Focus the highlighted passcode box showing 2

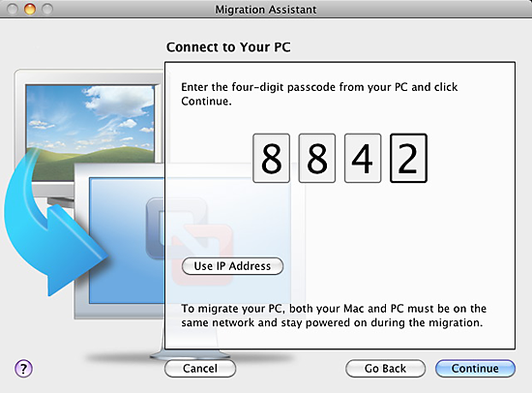pyautogui.click(x=408, y=159)
